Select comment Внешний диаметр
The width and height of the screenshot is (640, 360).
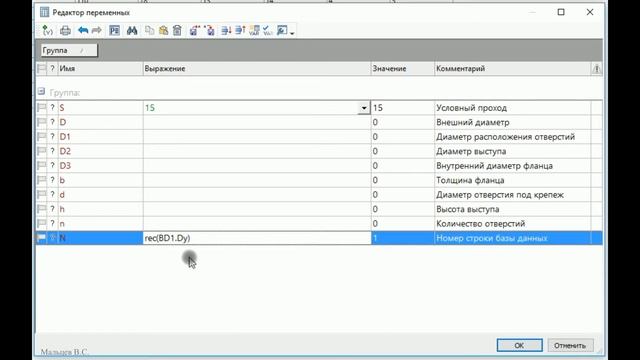(473, 122)
